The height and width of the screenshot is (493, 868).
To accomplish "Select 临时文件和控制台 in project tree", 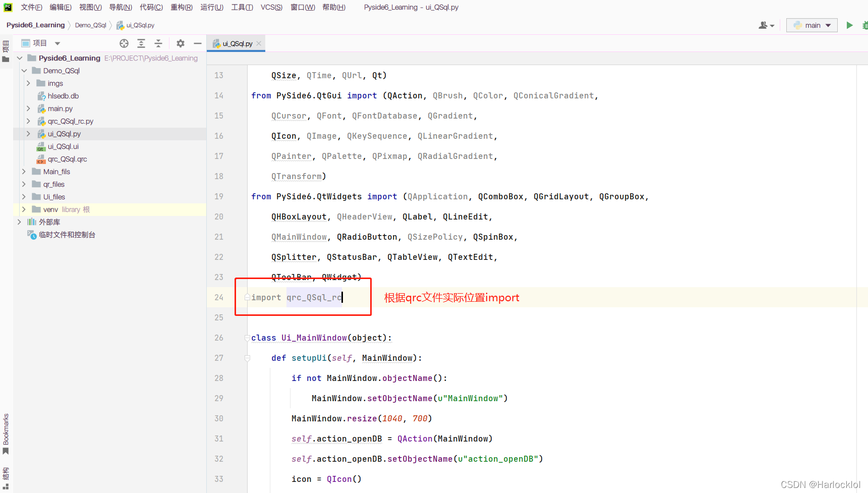I will pyautogui.click(x=67, y=235).
